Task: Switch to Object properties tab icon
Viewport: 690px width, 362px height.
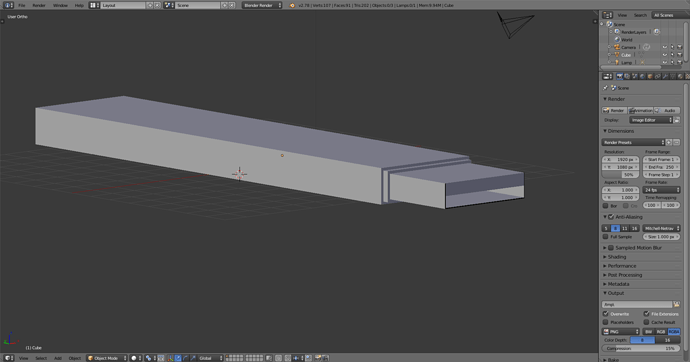Action: (x=650, y=77)
